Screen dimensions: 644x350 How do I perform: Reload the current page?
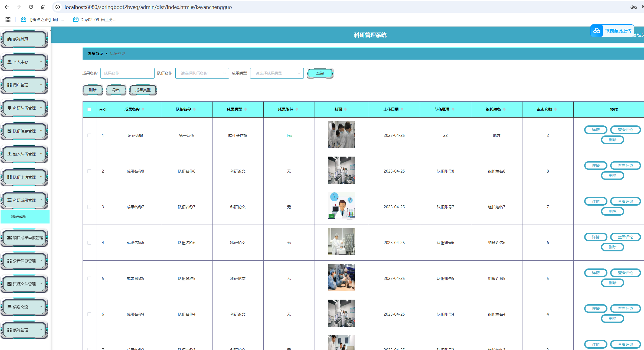click(31, 7)
